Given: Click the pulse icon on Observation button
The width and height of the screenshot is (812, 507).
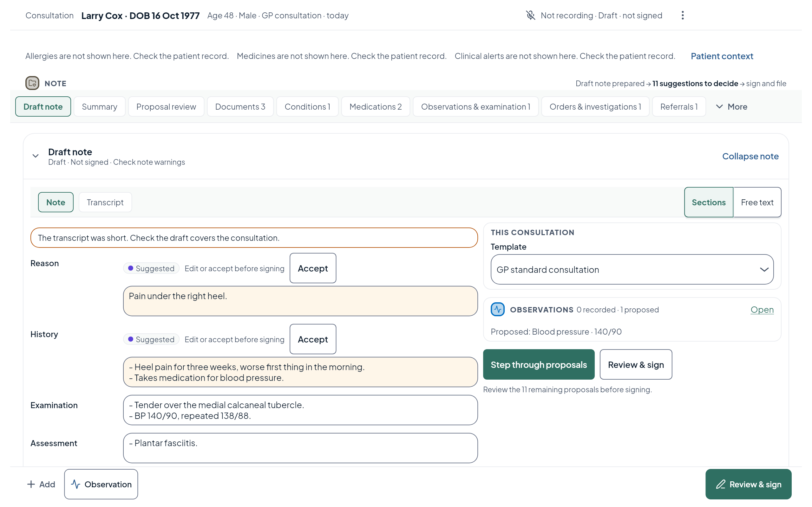Looking at the screenshot, I should tap(75, 484).
